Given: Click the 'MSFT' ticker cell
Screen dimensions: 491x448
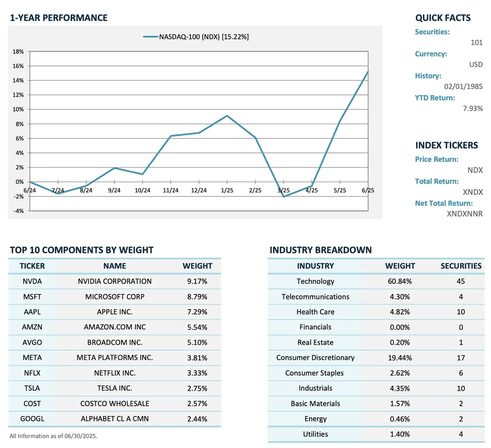Looking at the screenshot, I should click(x=32, y=297).
